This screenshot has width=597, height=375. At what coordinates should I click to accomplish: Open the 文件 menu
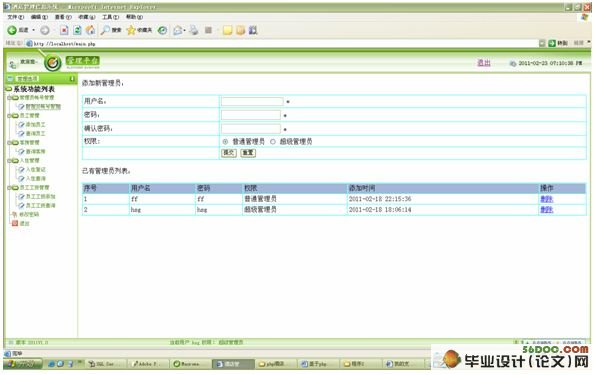click(16, 17)
